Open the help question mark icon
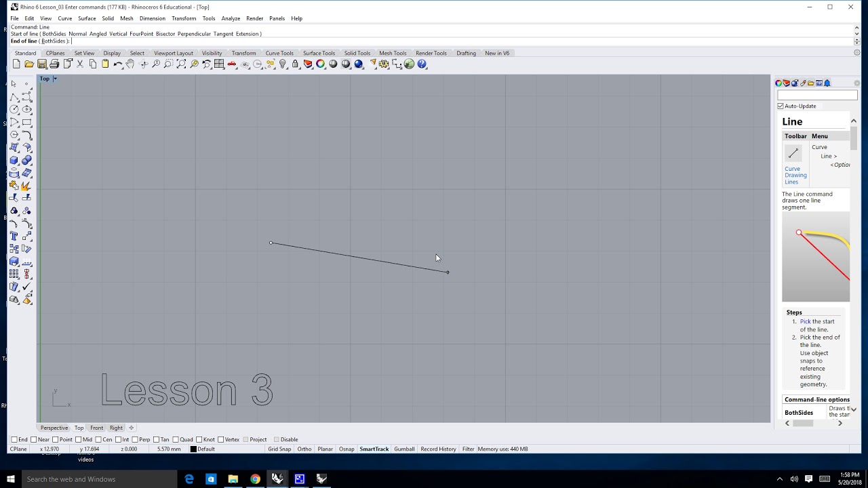 (422, 64)
